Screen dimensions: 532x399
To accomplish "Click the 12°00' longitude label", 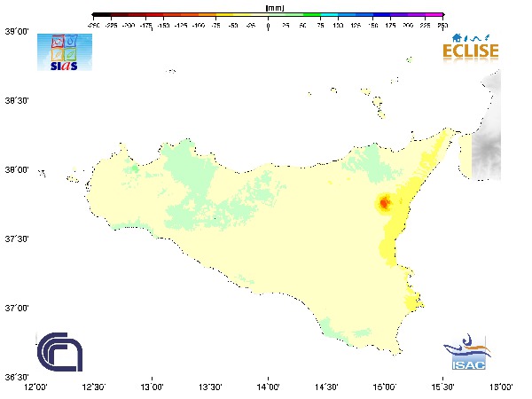I will pos(36,387).
